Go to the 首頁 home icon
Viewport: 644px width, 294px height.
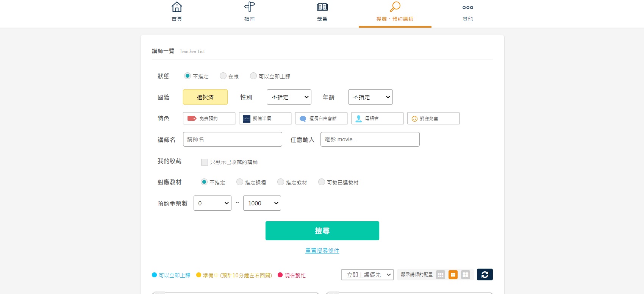[177, 7]
